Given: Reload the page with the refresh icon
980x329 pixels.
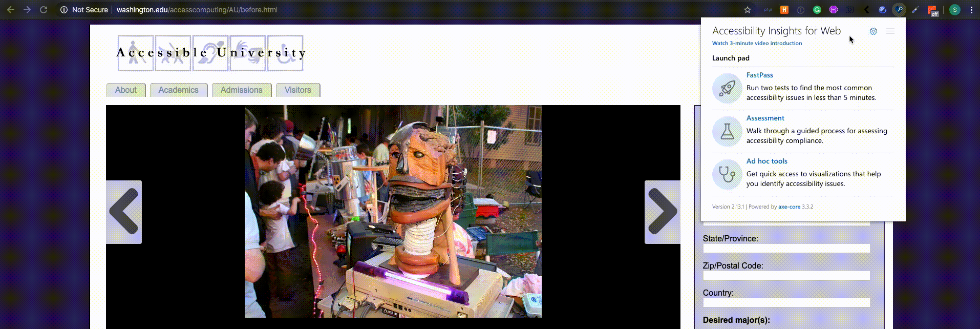Looking at the screenshot, I should tap(44, 10).
